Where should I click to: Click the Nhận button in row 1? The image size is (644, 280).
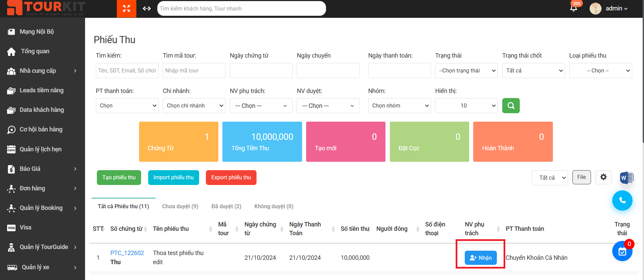coord(481,258)
